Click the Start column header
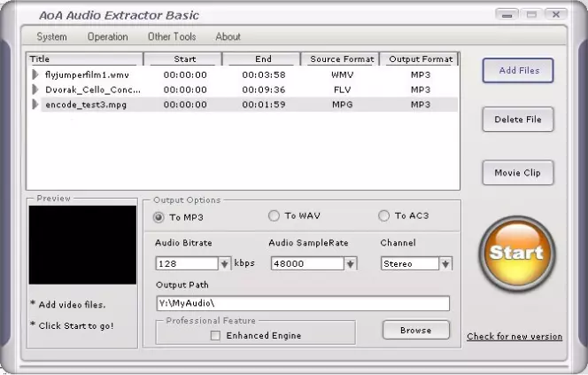The image size is (588, 375). (183, 59)
